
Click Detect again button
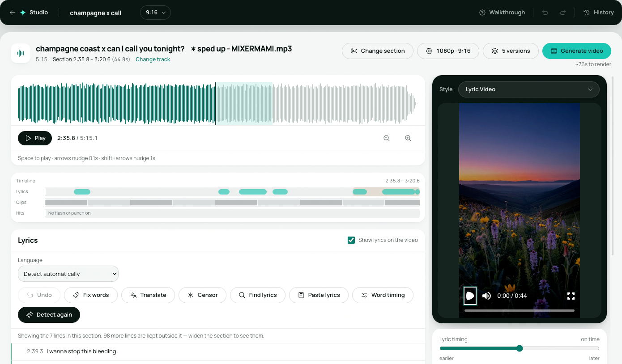point(49,315)
